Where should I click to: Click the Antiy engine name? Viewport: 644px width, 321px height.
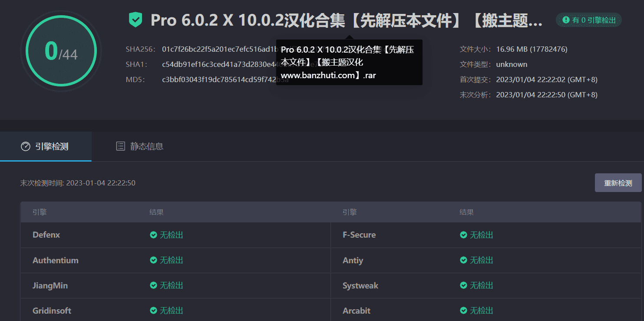[x=353, y=260]
